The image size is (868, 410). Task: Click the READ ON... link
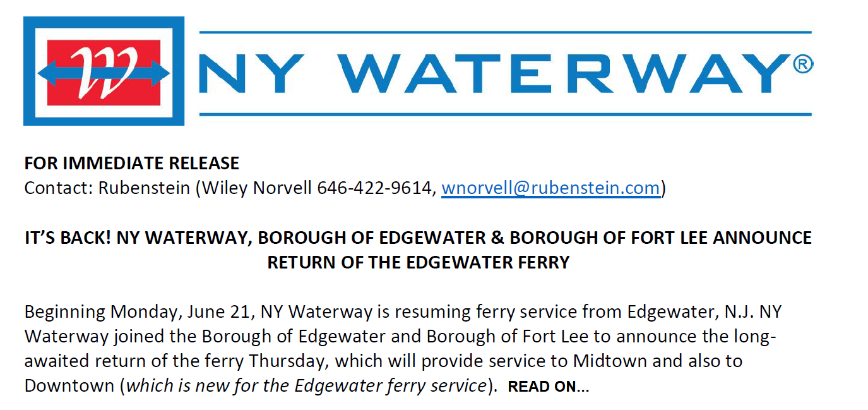548,387
